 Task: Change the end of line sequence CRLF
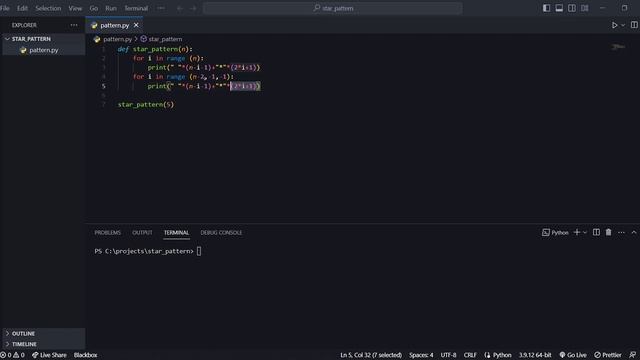click(x=470, y=355)
